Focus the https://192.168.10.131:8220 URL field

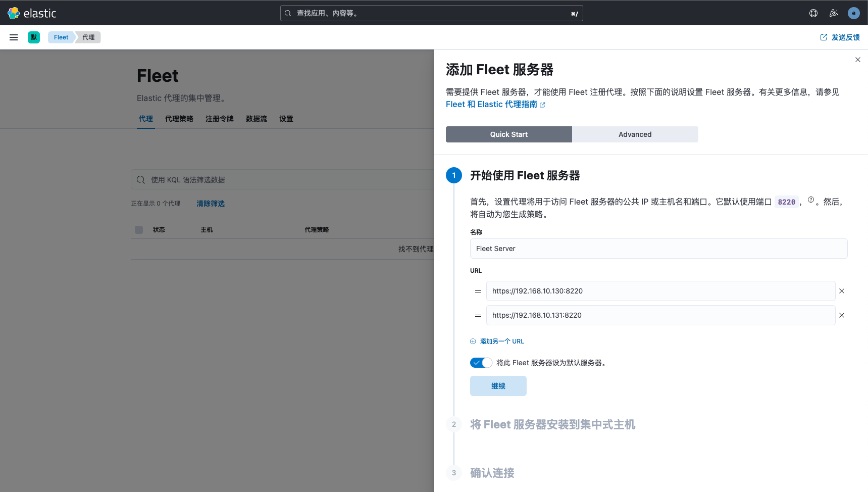coord(661,315)
